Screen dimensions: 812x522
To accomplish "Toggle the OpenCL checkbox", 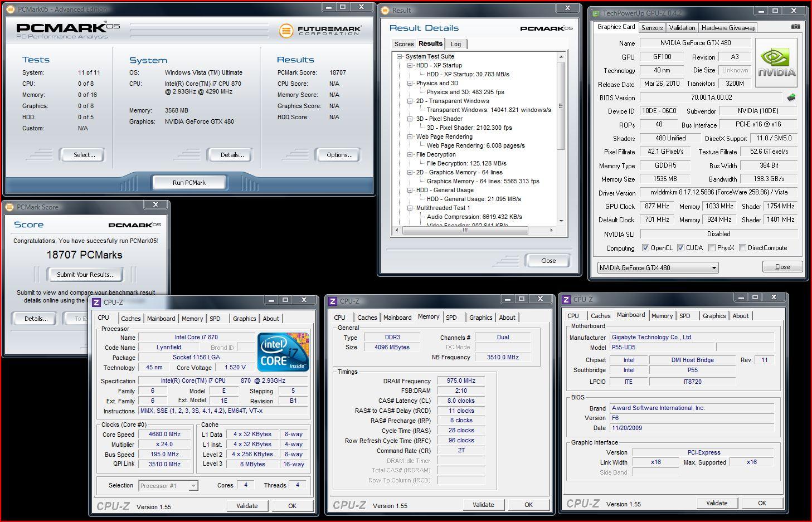I will coord(645,248).
